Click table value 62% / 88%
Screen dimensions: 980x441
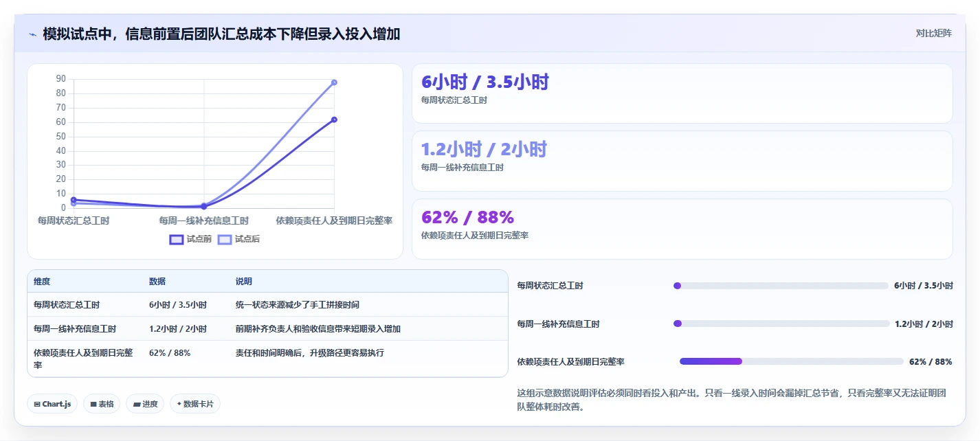pyautogui.click(x=170, y=352)
